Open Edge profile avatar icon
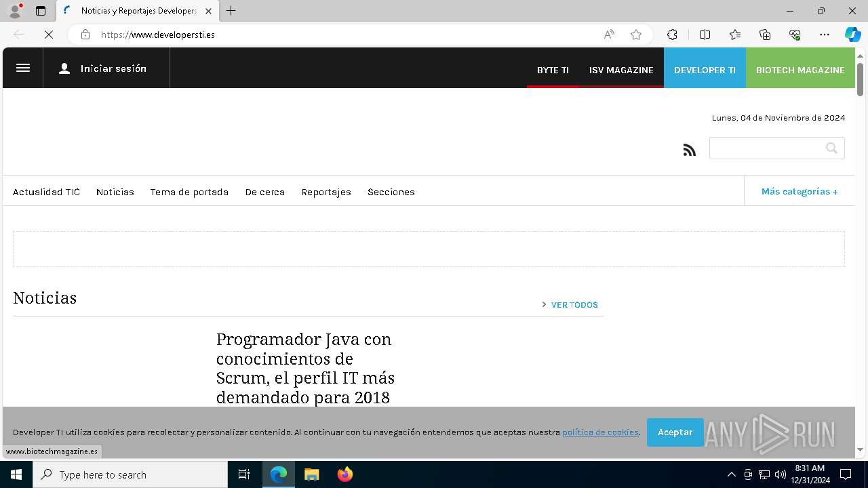The width and height of the screenshot is (868, 488). [15, 11]
